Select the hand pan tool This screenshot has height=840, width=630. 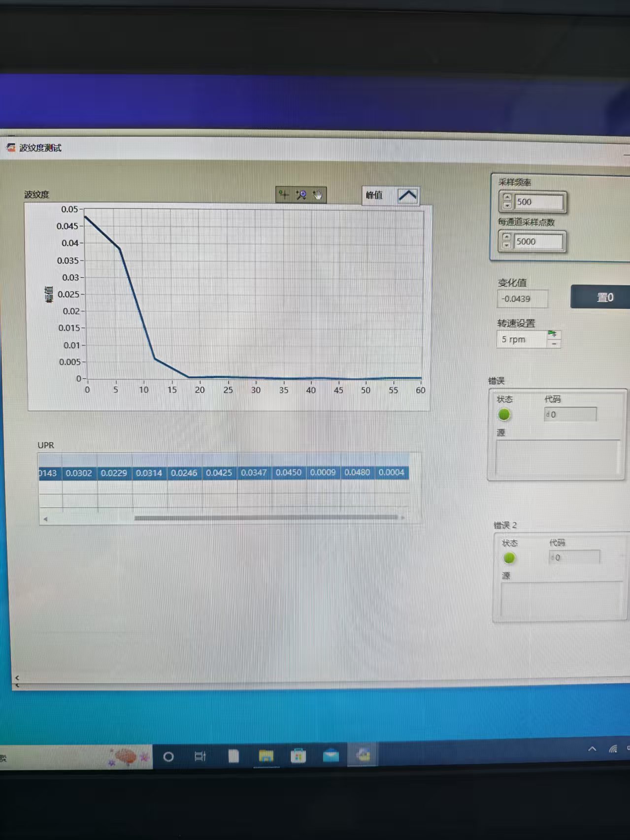click(x=318, y=195)
